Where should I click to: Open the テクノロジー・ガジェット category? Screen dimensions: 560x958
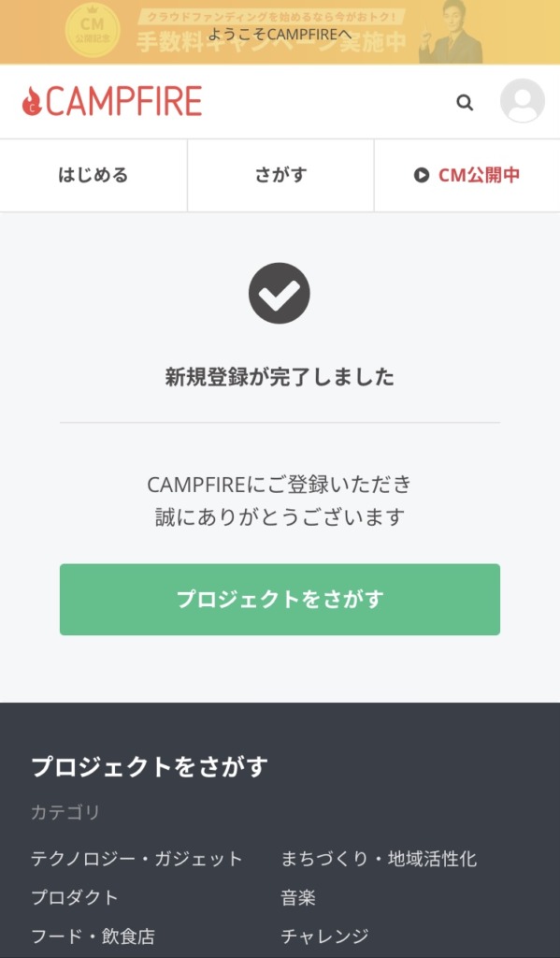136,859
